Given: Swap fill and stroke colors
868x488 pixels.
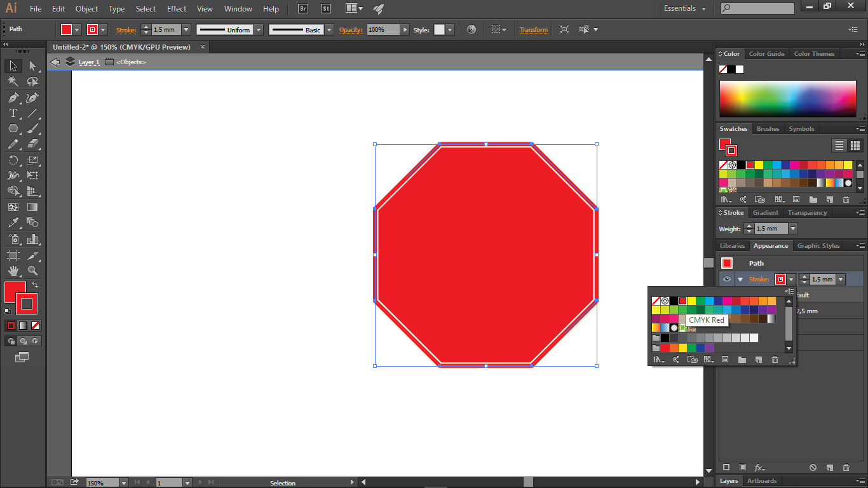Looking at the screenshot, I should (x=35, y=285).
